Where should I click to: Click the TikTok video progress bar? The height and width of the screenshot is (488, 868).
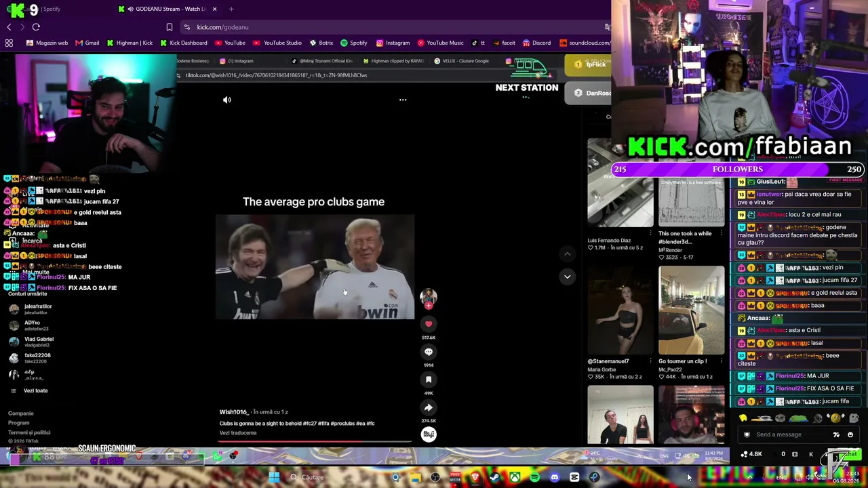[315, 441]
